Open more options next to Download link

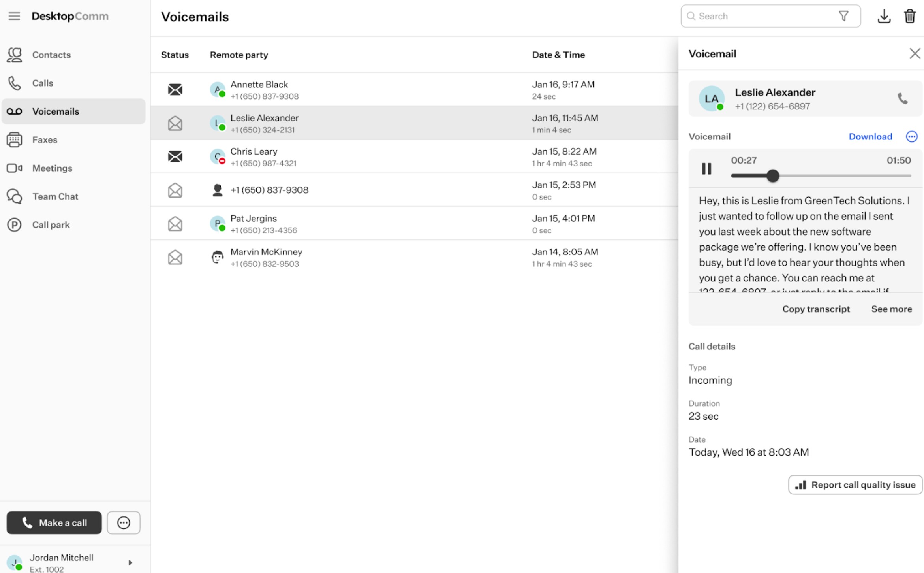tap(911, 137)
